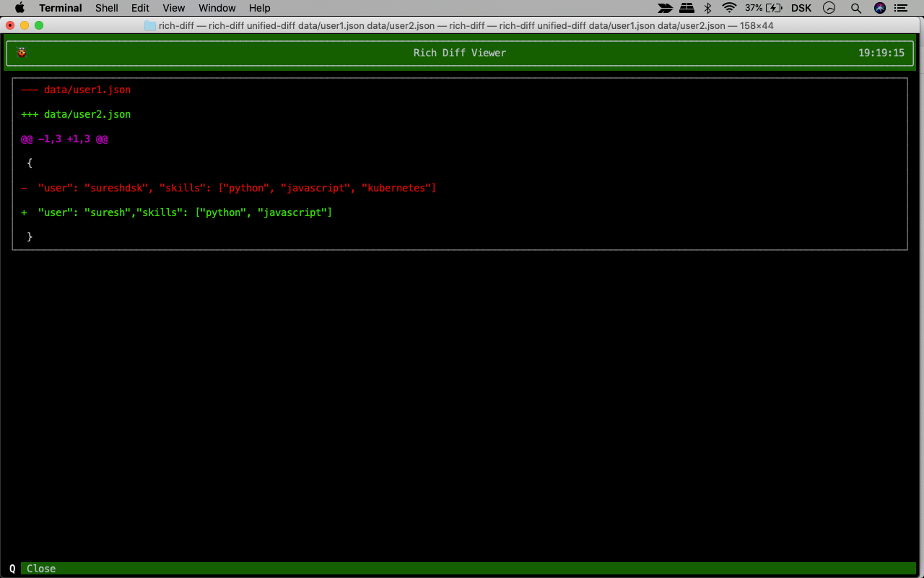The height and width of the screenshot is (578, 924).
Task: Open the Bluetooth menu bar icon
Action: pos(708,8)
